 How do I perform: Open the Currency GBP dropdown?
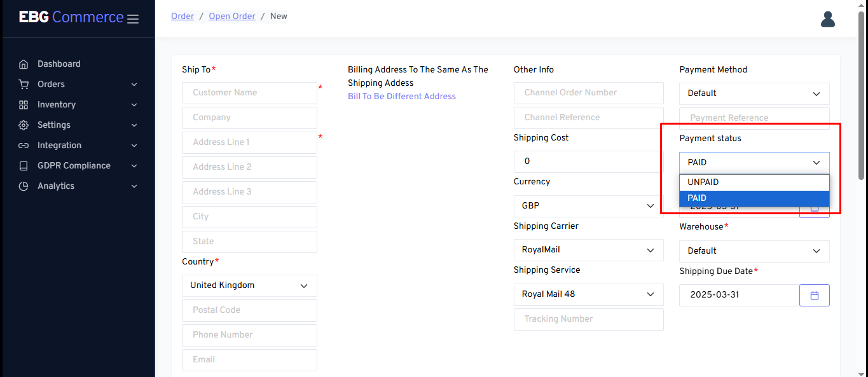[x=588, y=206]
